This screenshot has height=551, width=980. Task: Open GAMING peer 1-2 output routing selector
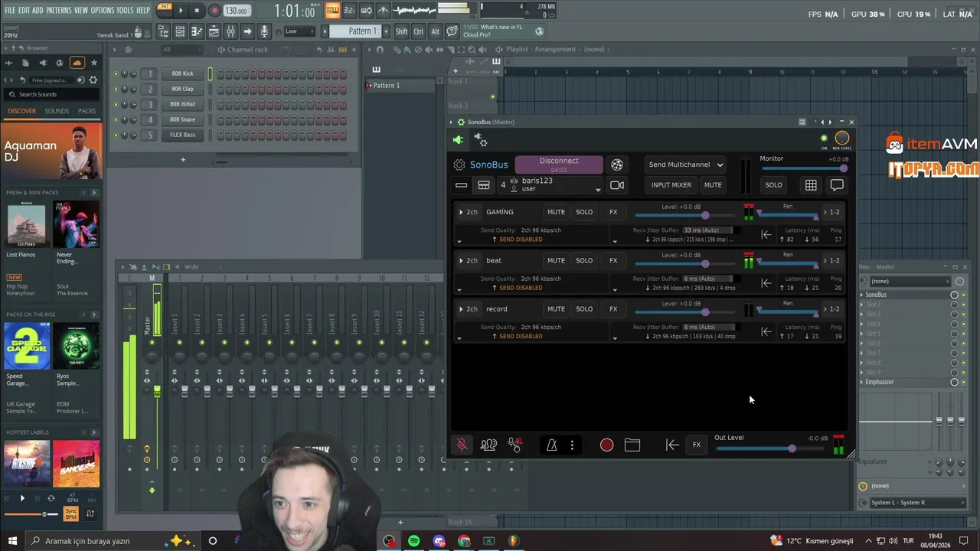(831, 212)
